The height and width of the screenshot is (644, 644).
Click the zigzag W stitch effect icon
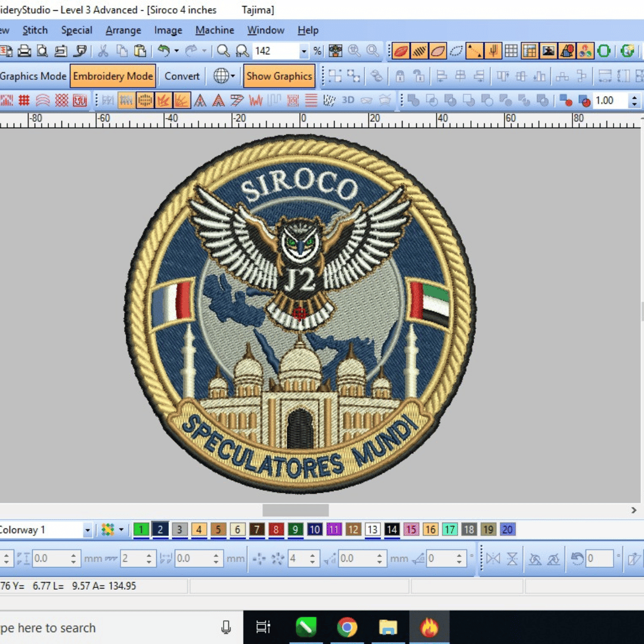pyautogui.click(x=256, y=101)
